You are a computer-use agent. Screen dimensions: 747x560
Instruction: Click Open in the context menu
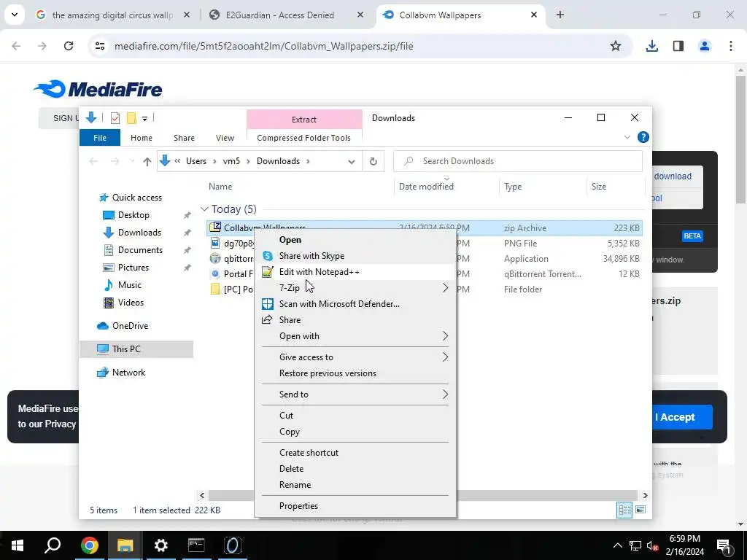(x=355, y=239)
